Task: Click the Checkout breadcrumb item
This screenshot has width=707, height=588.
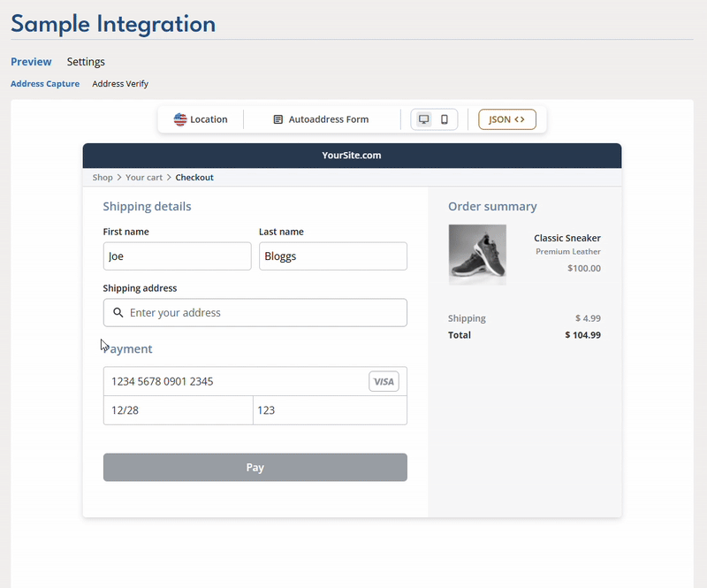Action: point(194,178)
